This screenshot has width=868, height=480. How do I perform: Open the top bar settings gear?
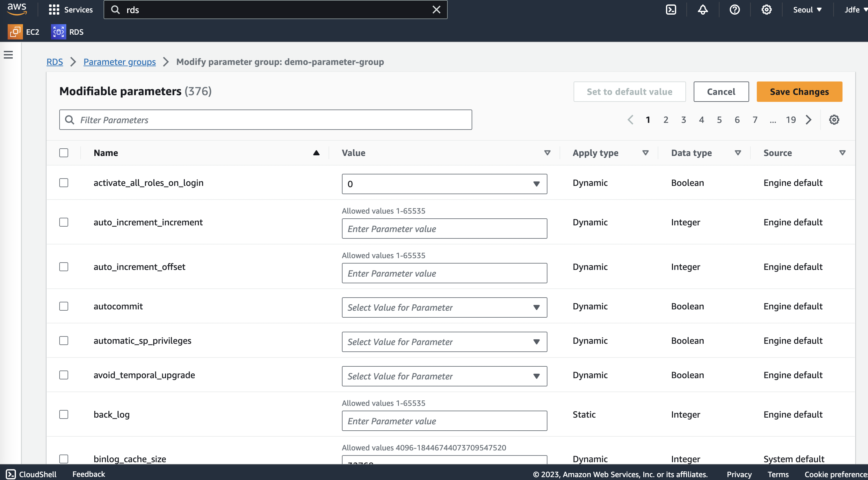tap(766, 10)
